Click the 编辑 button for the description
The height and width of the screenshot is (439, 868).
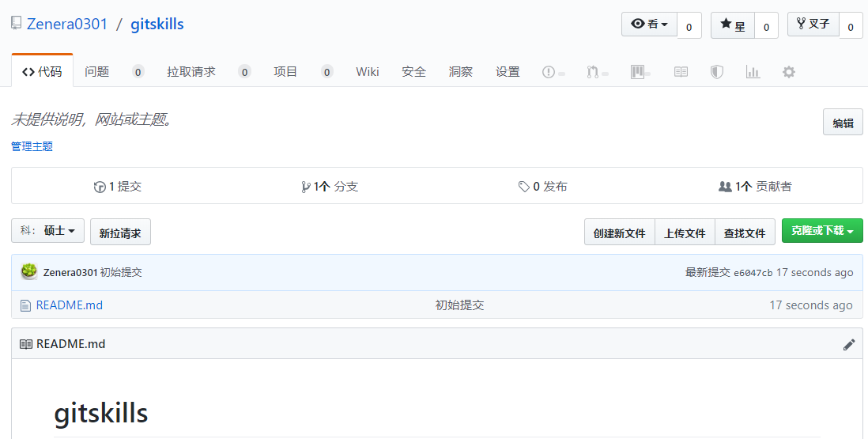pyautogui.click(x=843, y=123)
